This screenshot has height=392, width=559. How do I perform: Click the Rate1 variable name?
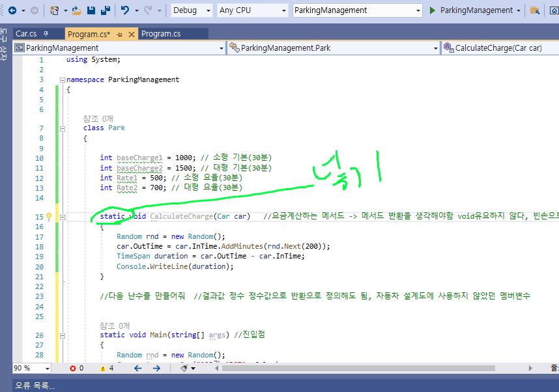(x=127, y=178)
